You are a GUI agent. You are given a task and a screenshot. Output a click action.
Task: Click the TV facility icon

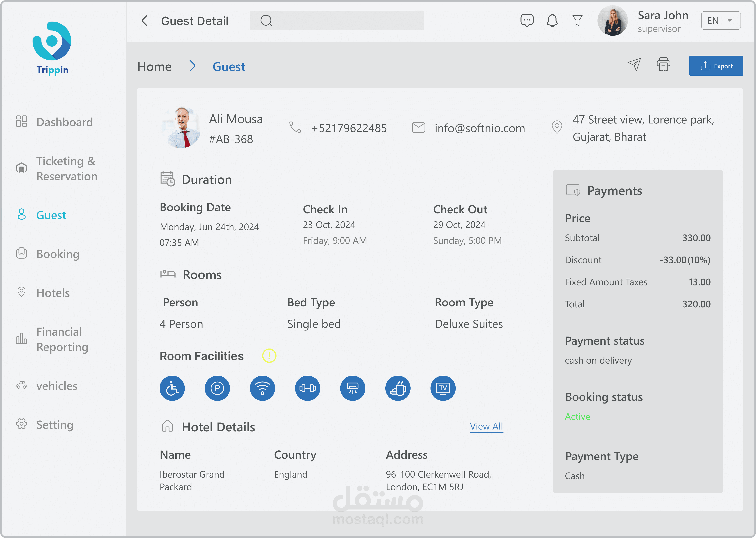tap(443, 388)
